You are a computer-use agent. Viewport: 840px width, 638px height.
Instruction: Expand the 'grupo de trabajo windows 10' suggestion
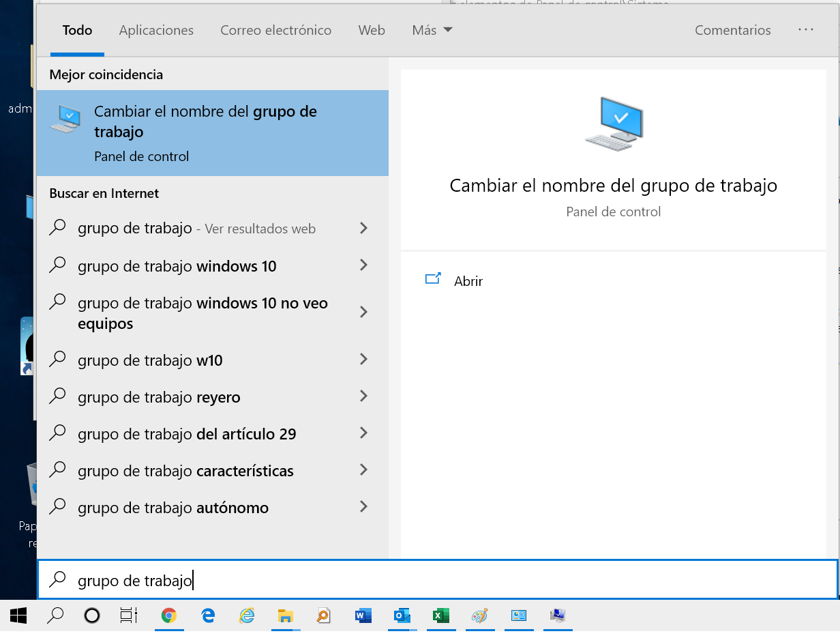(364, 265)
